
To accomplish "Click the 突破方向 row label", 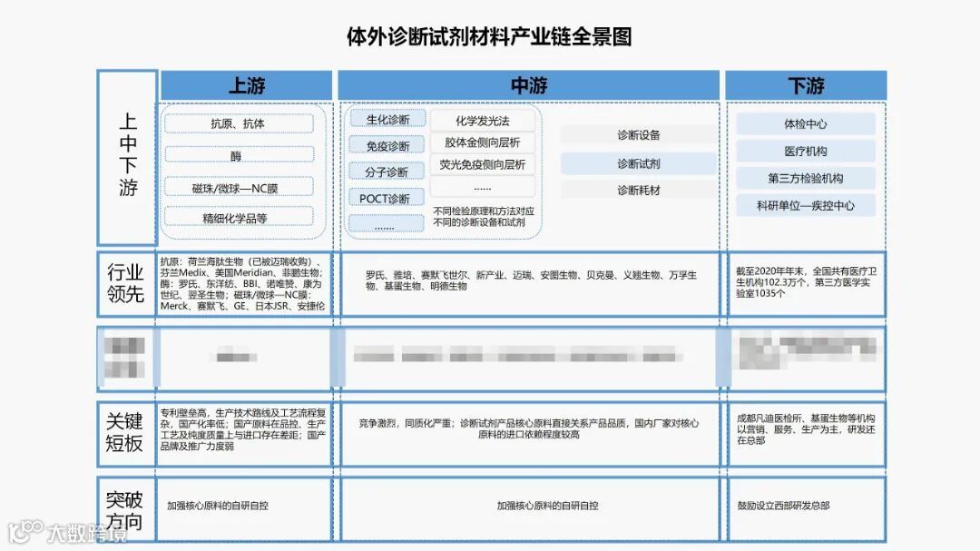I will click(124, 510).
